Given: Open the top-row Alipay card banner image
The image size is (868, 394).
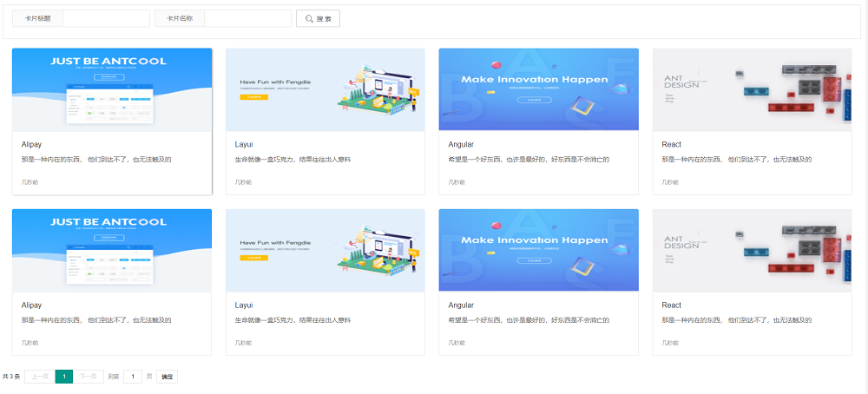Looking at the screenshot, I should pos(112,89).
